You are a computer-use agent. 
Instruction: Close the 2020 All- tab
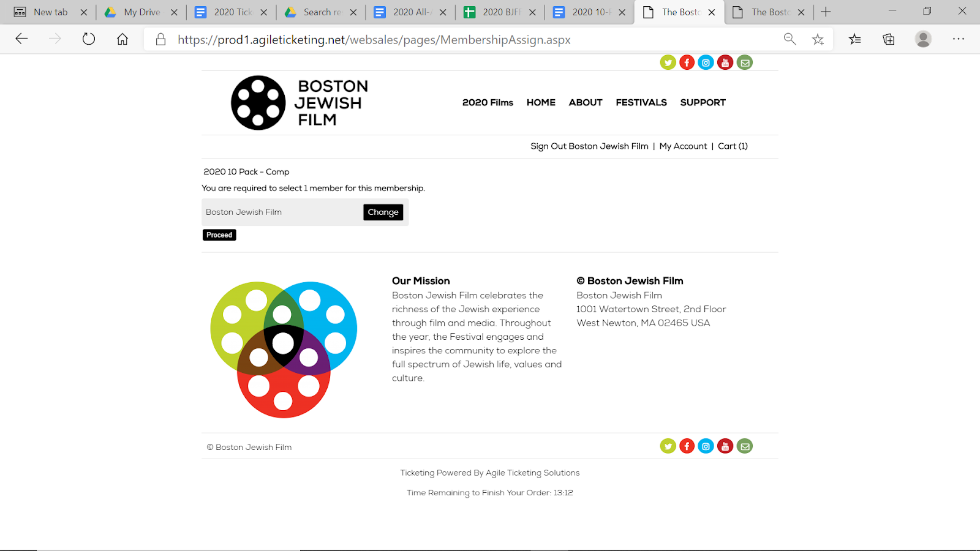[443, 12]
